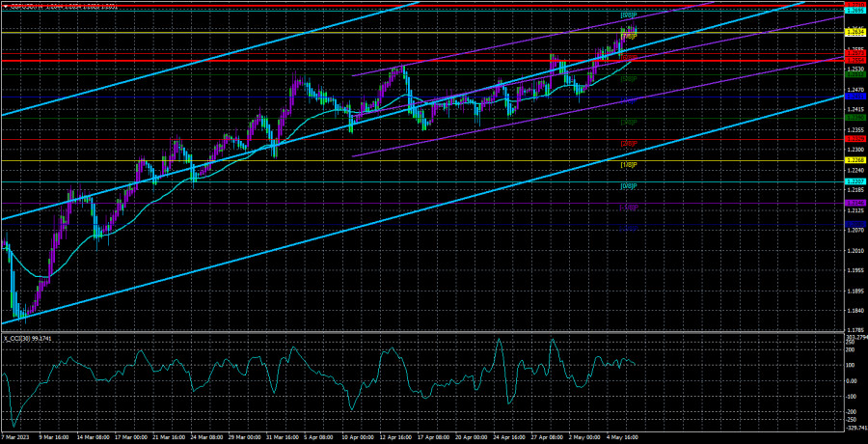The image size is (868, 444).
Task: Click the red 1.2554 price tag
Action: tap(855, 59)
